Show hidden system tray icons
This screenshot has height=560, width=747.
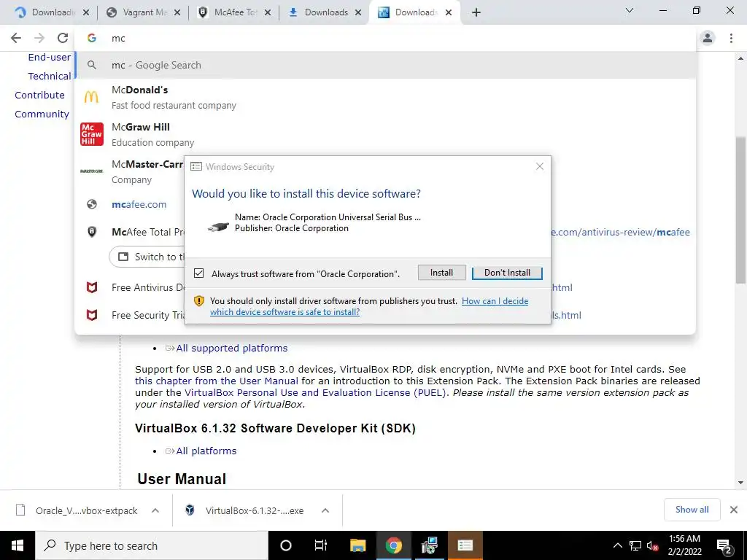coord(617,545)
